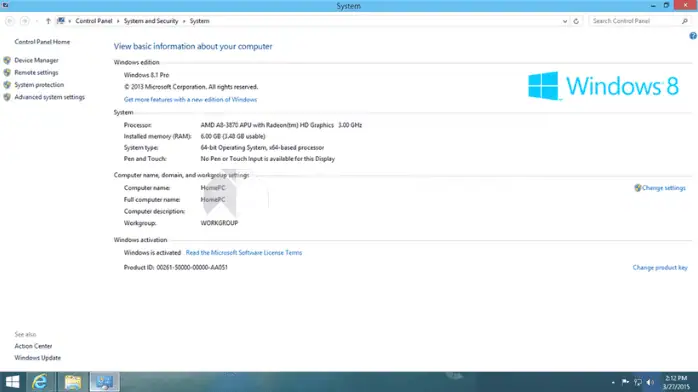Select the Windows 8.1 Pro text

(x=146, y=75)
